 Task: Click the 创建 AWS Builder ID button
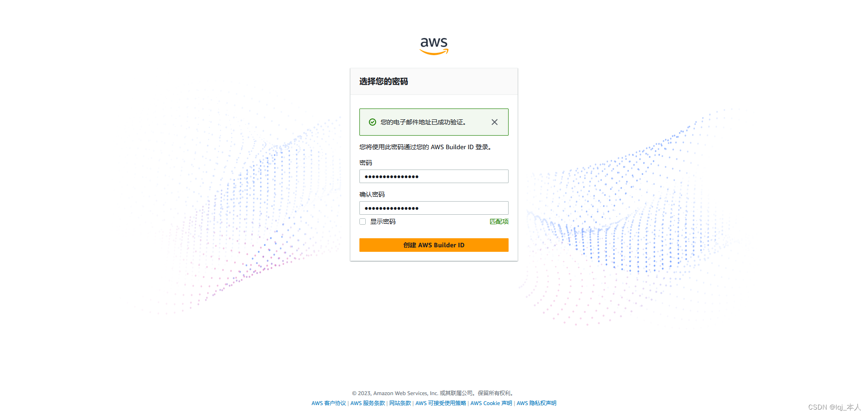434,245
